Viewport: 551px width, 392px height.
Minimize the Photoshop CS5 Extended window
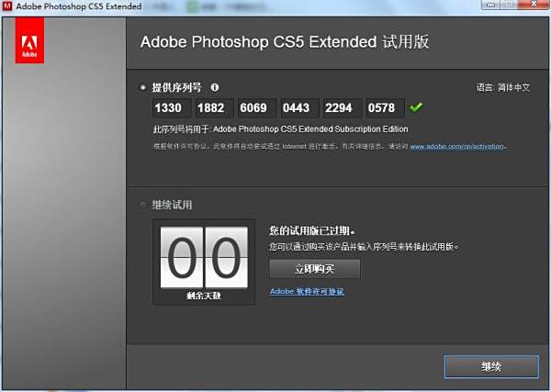pos(491,5)
